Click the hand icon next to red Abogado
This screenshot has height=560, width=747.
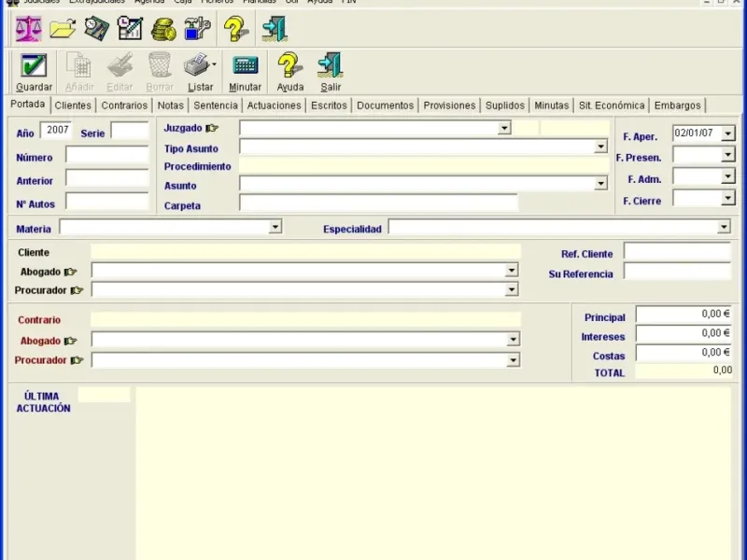[71, 342]
